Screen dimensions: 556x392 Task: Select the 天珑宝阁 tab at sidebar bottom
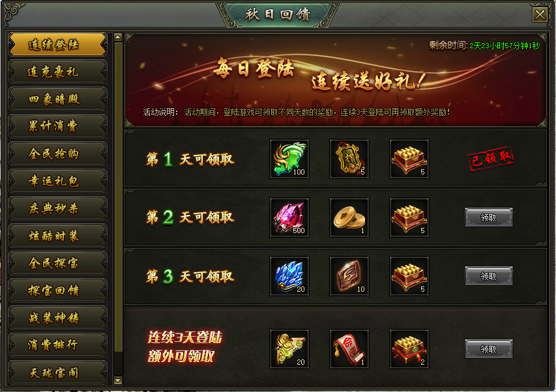[57, 373]
